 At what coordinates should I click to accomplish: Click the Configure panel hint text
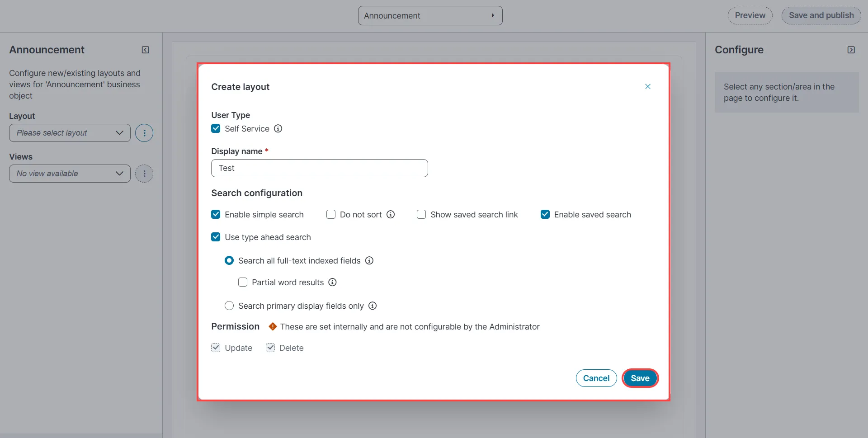(779, 92)
